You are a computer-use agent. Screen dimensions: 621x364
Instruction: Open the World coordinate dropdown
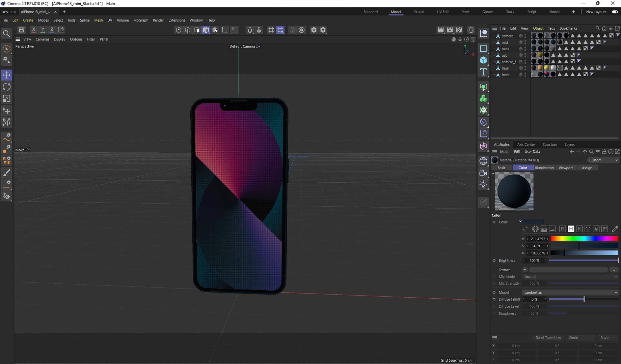581,338
